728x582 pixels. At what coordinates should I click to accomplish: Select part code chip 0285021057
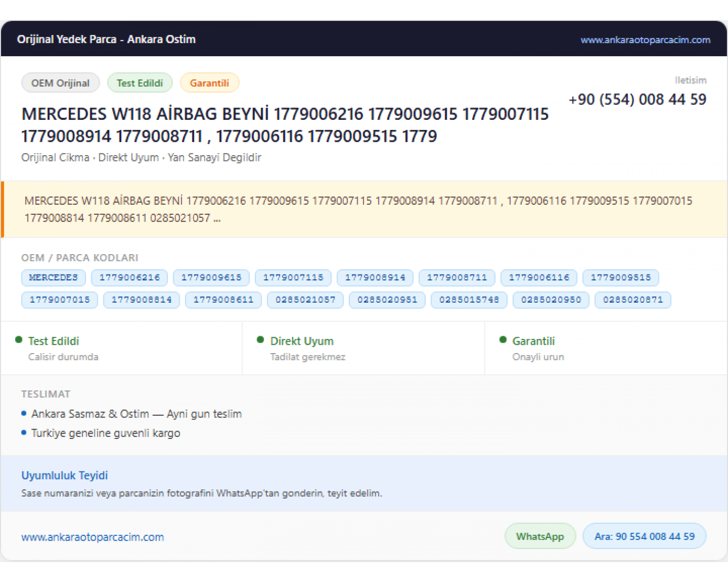click(x=305, y=300)
